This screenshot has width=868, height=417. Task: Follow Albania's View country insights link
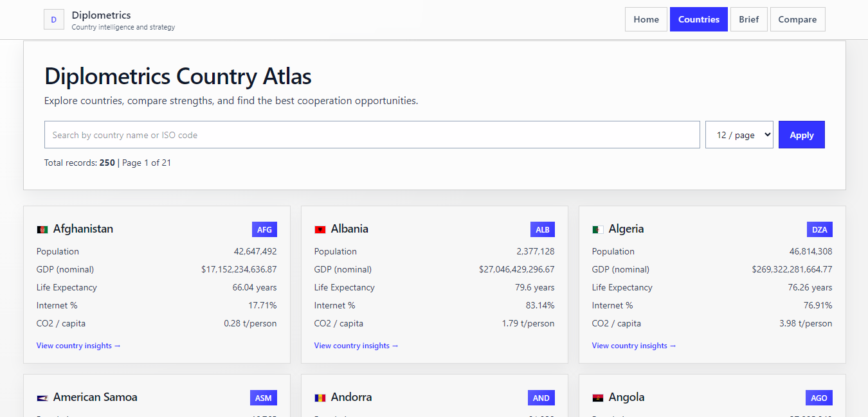[x=356, y=346]
